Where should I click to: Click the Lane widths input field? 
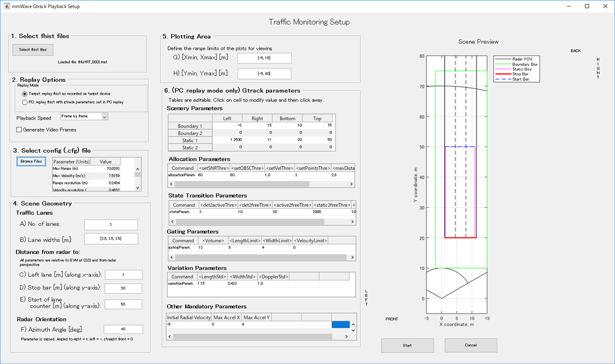click(x=111, y=238)
